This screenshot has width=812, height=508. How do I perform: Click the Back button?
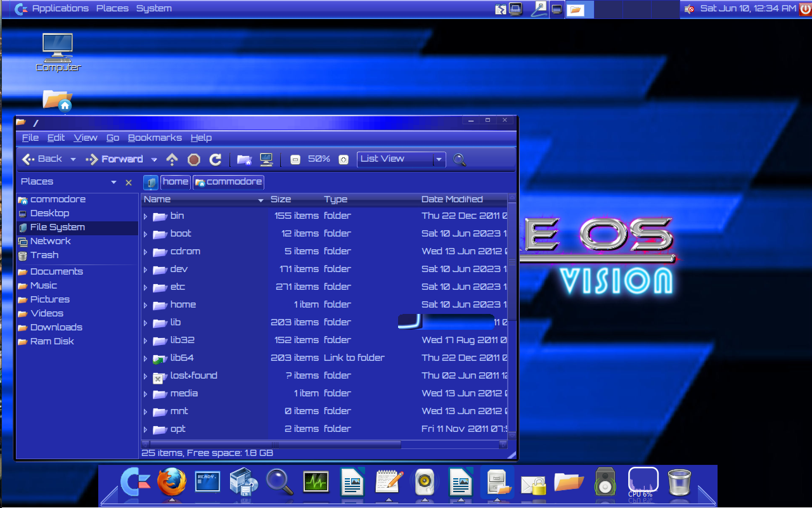pyautogui.click(x=42, y=159)
